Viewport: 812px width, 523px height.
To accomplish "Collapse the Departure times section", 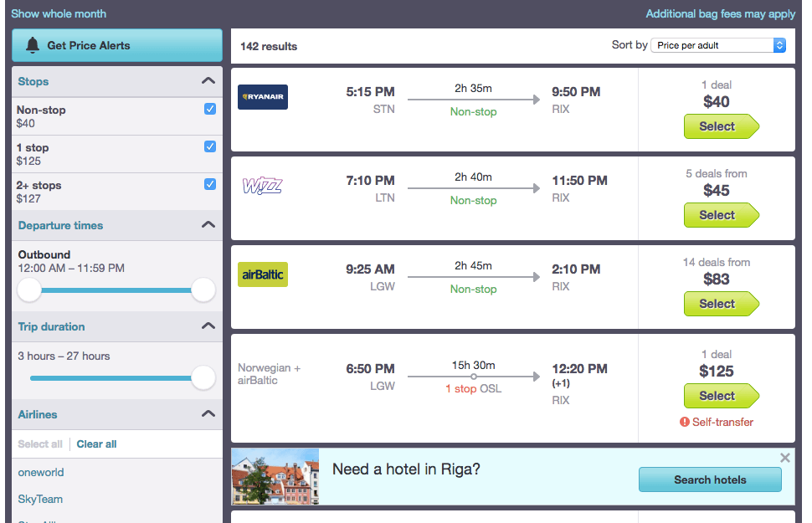I will pyautogui.click(x=208, y=225).
